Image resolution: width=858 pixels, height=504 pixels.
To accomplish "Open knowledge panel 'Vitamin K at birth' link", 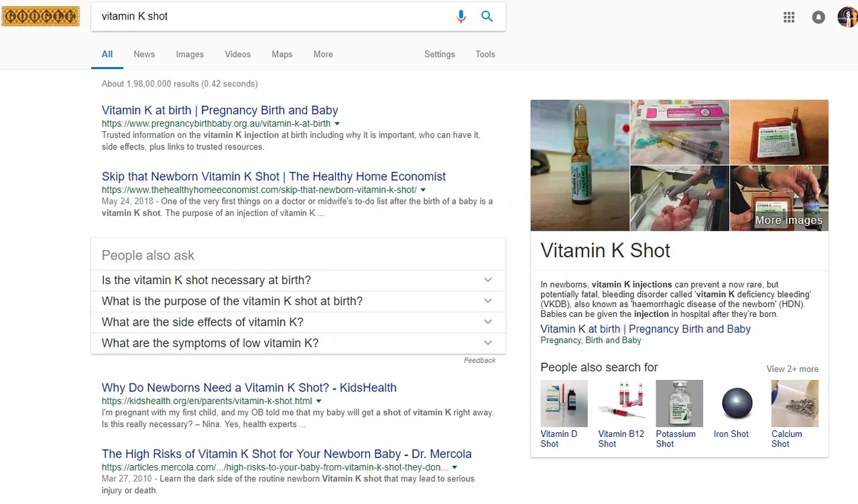I will (646, 329).
